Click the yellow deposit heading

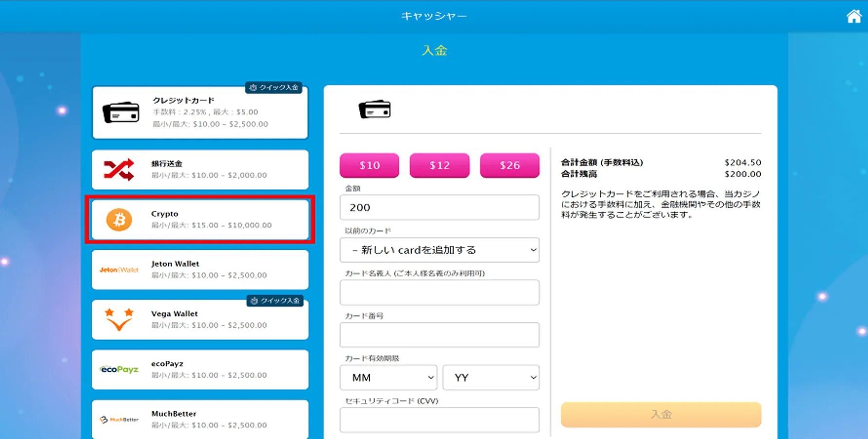(x=434, y=50)
